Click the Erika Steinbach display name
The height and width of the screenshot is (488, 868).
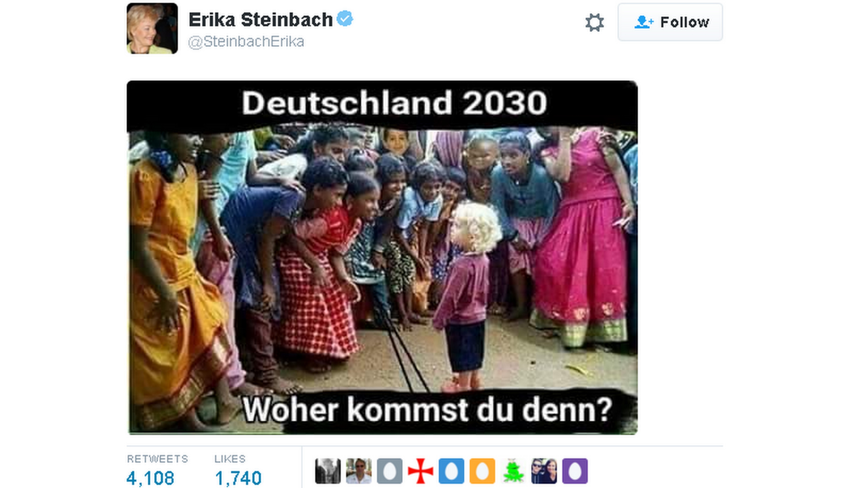point(261,19)
